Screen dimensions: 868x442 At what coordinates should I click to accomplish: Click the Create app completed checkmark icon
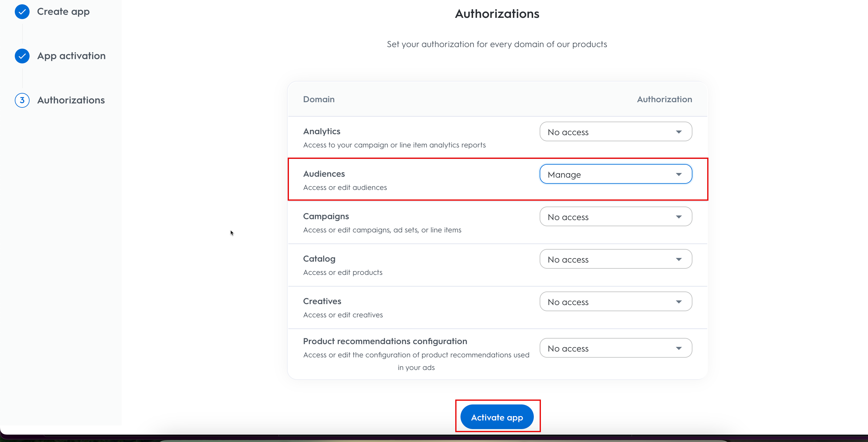click(x=22, y=11)
